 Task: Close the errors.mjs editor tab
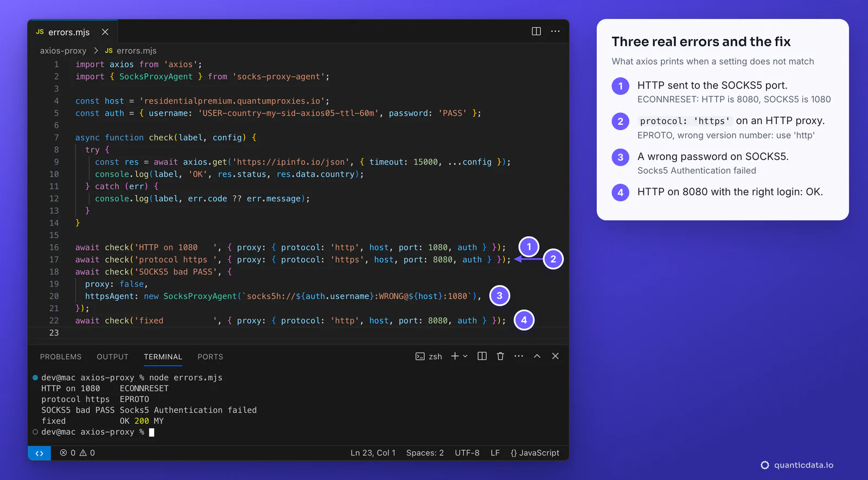[105, 32]
